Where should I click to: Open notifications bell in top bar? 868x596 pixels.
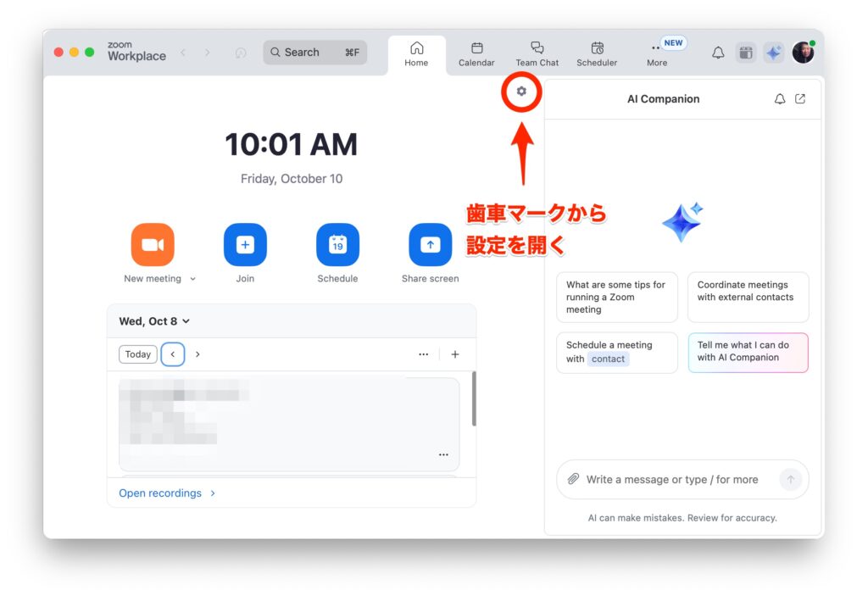tap(718, 53)
